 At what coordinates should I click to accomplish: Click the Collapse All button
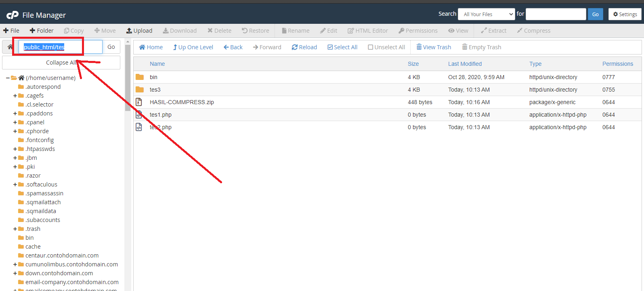point(61,63)
